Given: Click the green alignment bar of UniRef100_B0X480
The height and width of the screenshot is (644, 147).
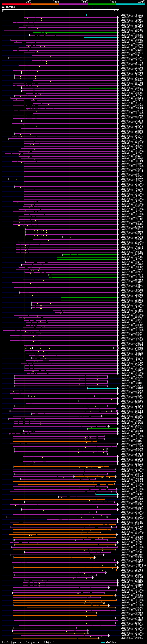Looking at the screenshot, I should [103, 428].
